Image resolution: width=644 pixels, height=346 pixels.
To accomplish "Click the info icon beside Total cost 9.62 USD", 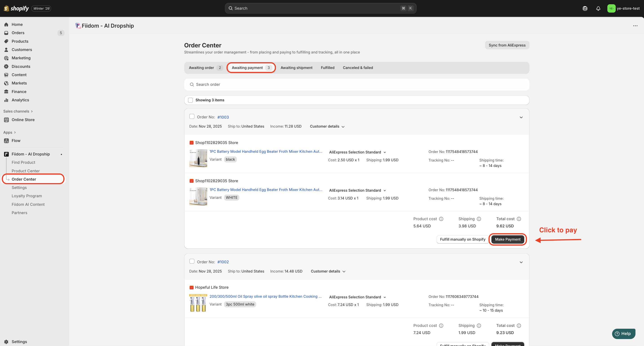I will (x=519, y=219).
